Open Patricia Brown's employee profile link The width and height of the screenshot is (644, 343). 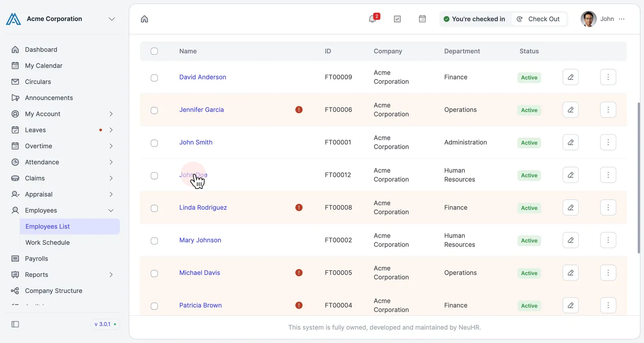coord(200,305)
